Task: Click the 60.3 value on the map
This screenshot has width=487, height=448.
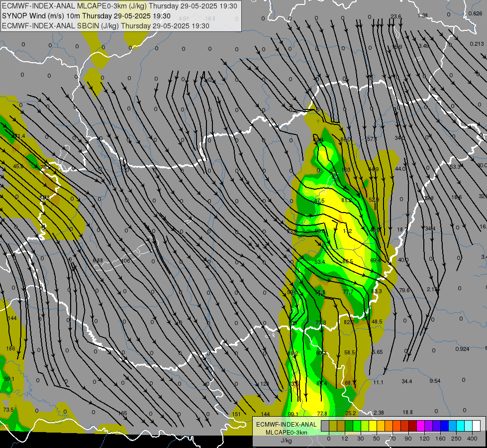Action: coord(321,353)
